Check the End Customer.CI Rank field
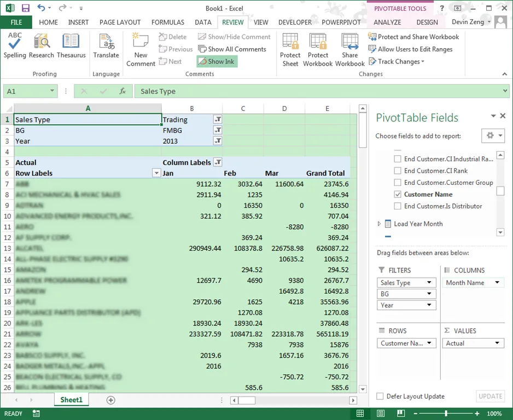Image resolution: width=513 pixels, height=420 pixels. point(398,171)
